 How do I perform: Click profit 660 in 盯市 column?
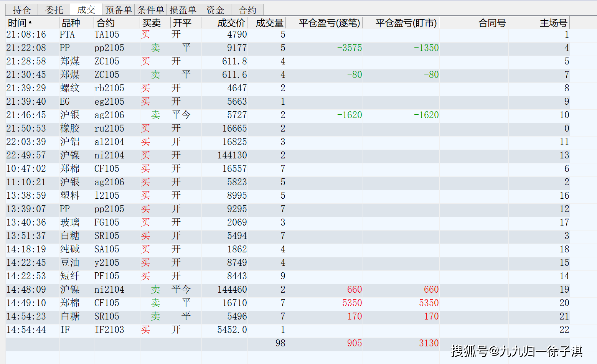coord(431,290)
